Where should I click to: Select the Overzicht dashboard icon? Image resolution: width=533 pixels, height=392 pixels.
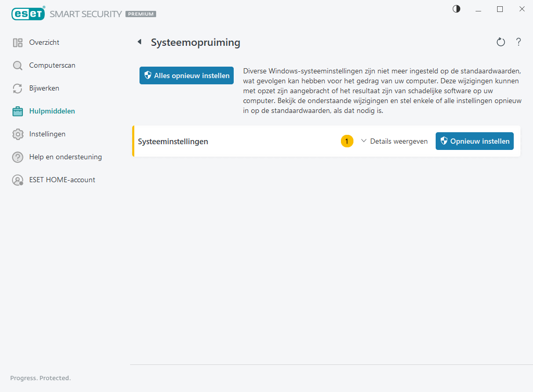[17, 42]
